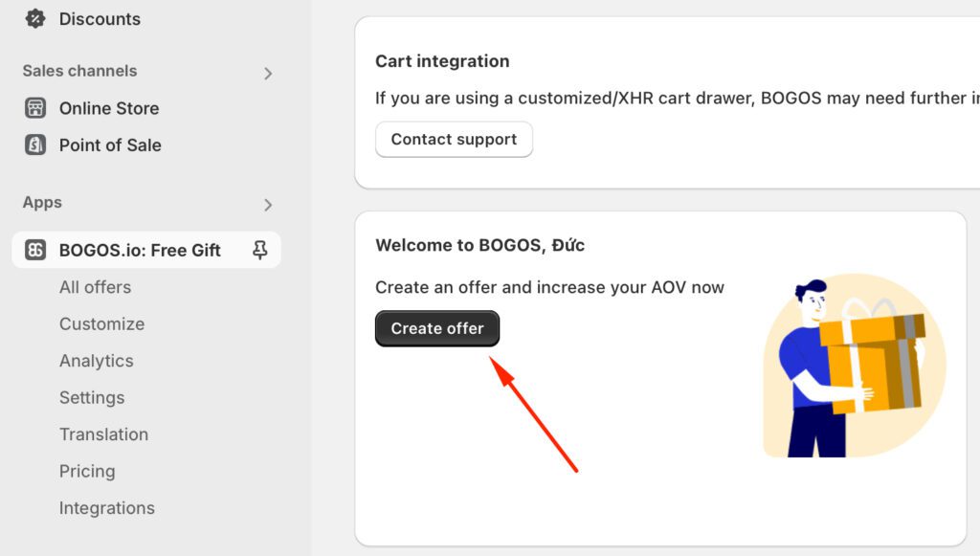Click the Cart integration heading
This screenshot has height=556, width=980.
(x=442, y=61)
